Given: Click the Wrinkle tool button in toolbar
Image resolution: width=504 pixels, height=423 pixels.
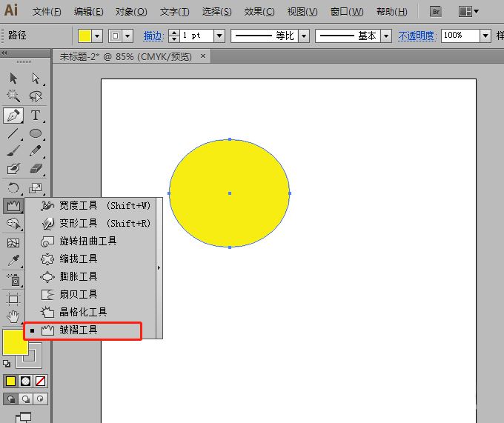Looking at the screenshot, I should click(13, 205).
